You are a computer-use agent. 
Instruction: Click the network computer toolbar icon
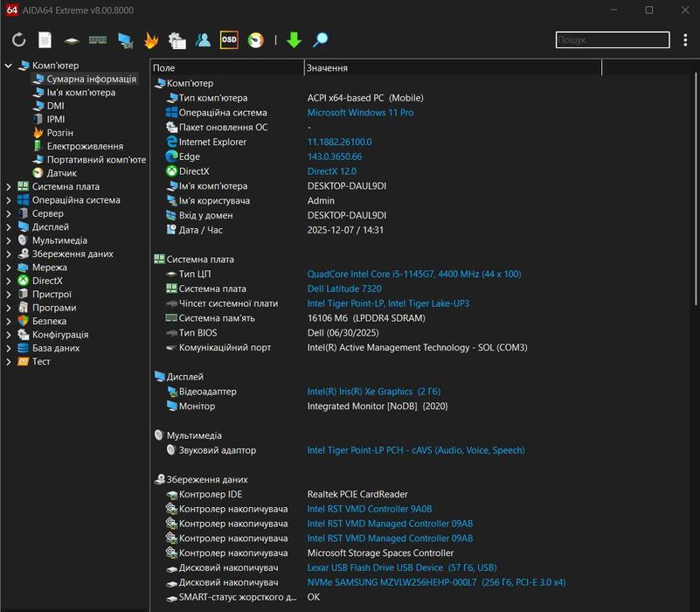126,40
